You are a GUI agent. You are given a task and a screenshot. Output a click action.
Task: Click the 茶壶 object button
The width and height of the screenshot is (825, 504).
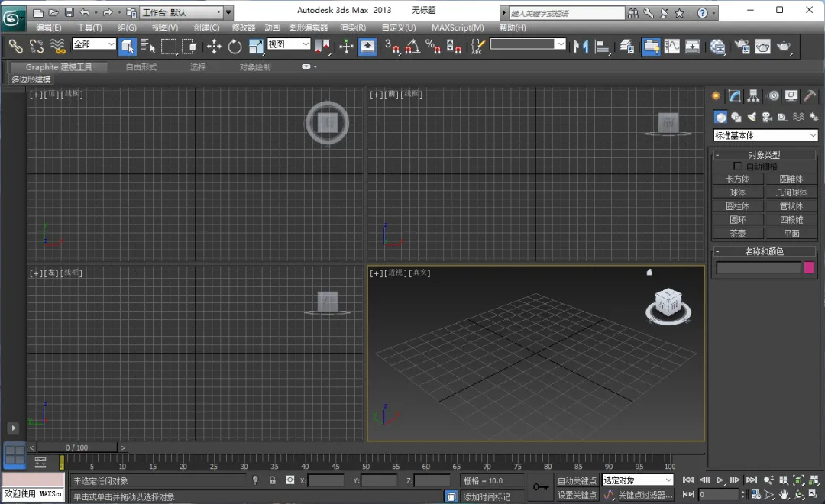click(x=737, y=234)
